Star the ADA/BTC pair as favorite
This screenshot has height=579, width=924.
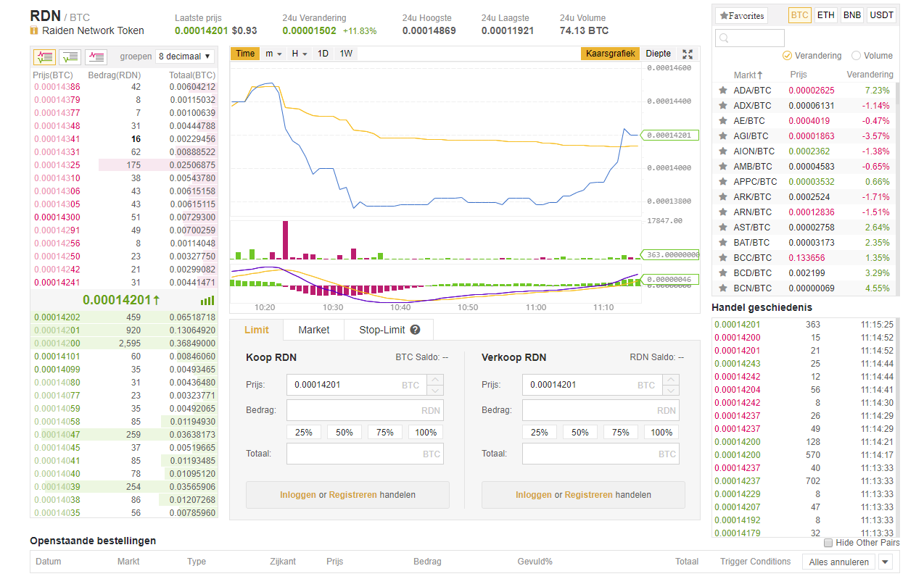[x=723, y=91]
